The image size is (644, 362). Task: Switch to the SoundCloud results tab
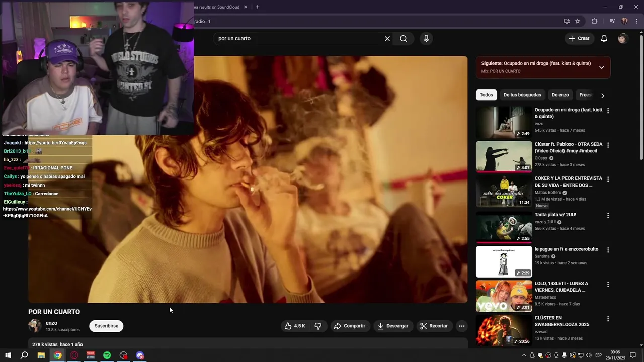pos(216,7)
